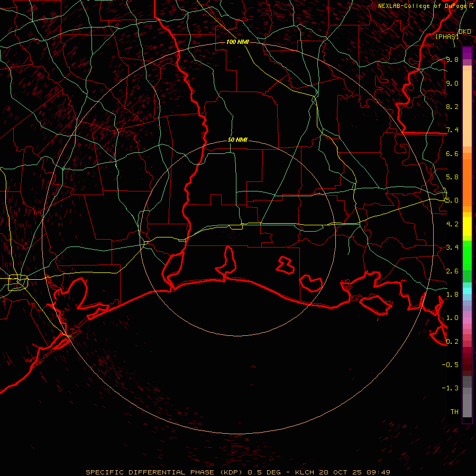Click the 0.2 scale value
Viewport: 476px width, 476px height.
pos(452,342)
